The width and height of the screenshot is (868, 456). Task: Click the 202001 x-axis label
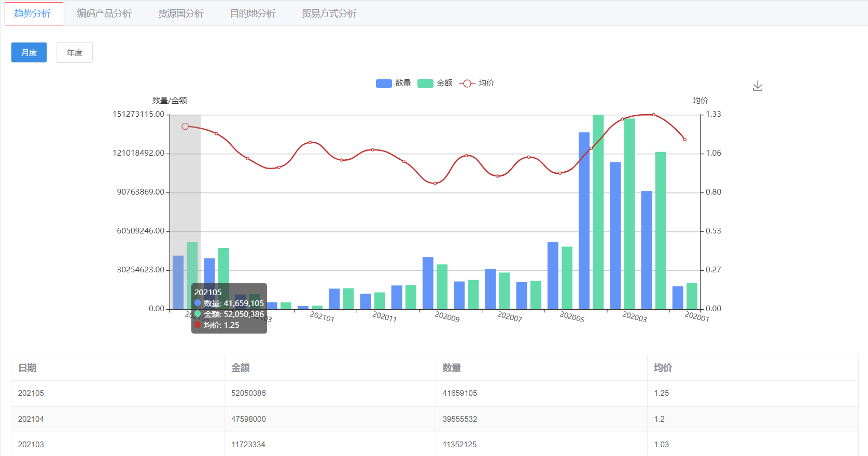697,317
